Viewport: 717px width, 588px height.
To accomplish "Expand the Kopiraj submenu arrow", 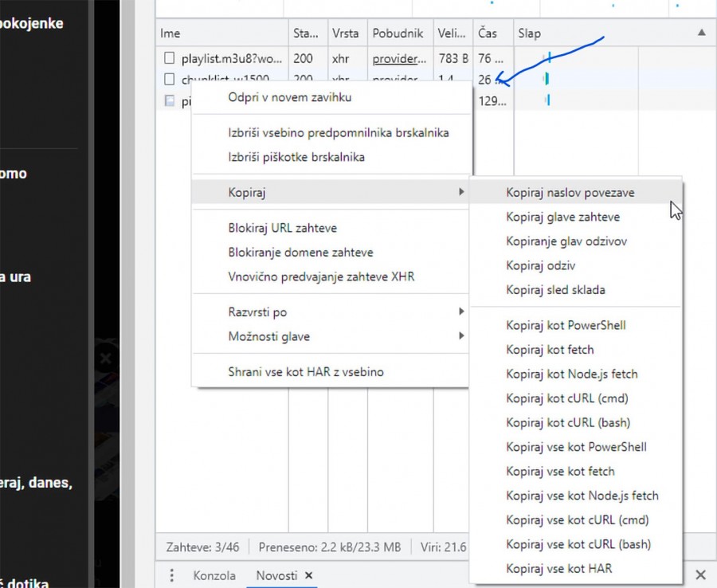I will pyautogui.click(x=461, y=192).
